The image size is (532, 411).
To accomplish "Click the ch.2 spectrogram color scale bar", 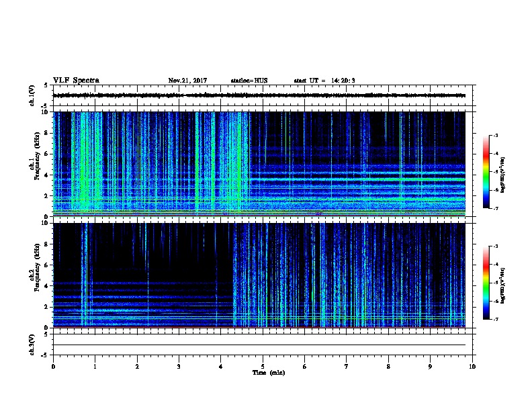I will click(486, 283).
